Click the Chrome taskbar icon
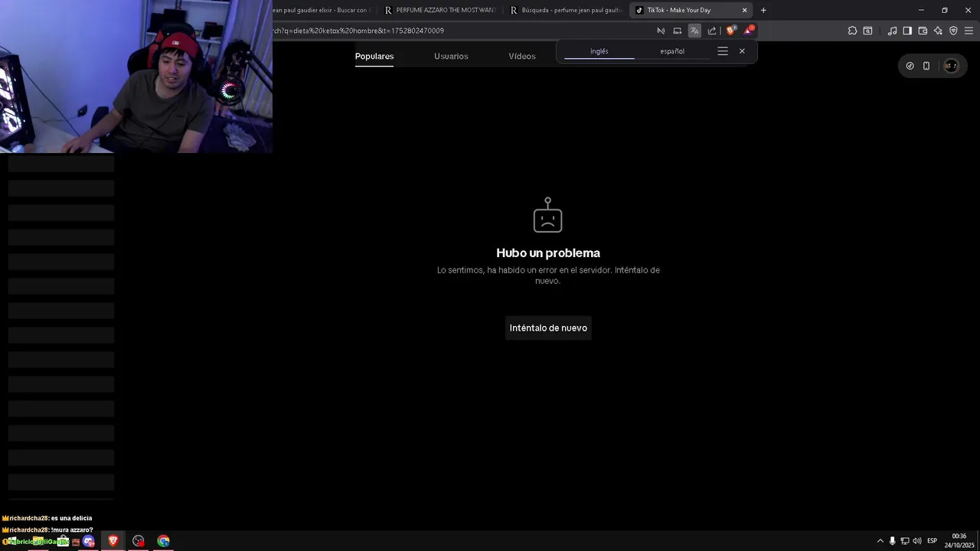 click(x=164, y=541)
